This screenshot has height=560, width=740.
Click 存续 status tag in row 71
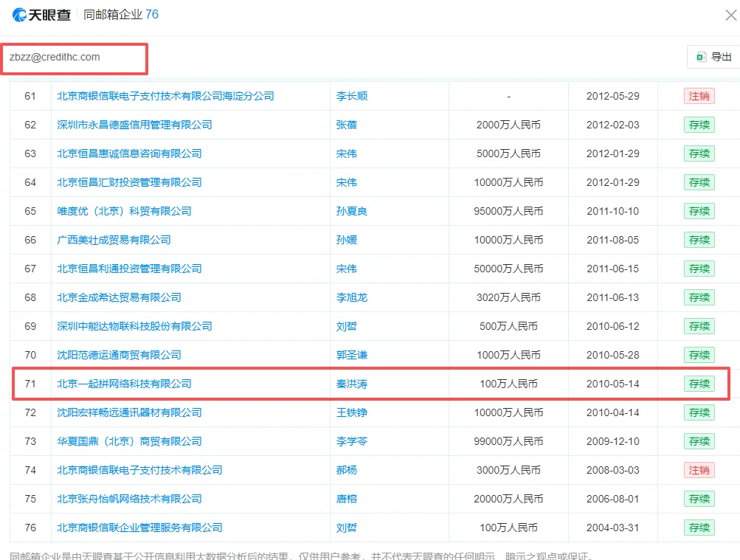pos(699,384)
